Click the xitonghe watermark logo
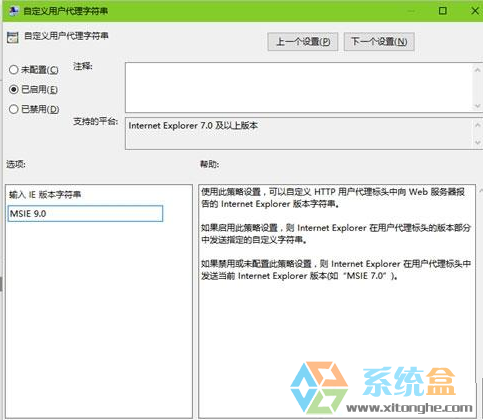The height and width of the screenshot is (420, 483). point(381,388)
